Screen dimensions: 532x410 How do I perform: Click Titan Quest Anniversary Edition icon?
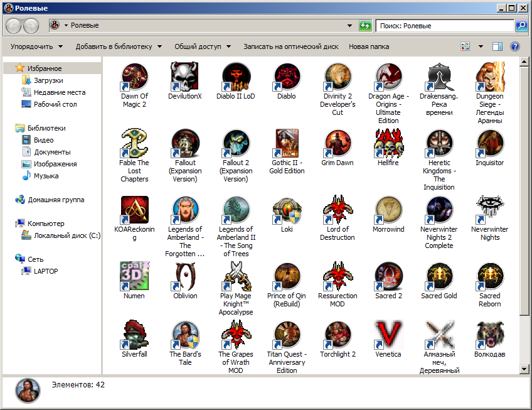click(287, 335)
